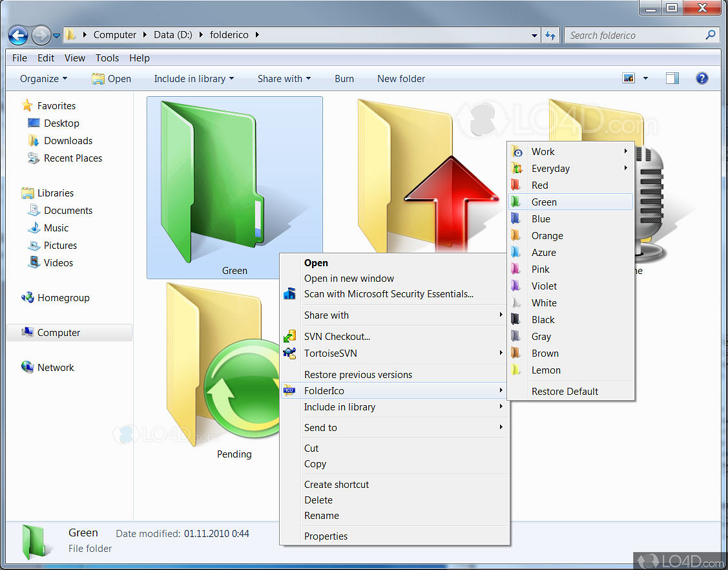Select Properties in the context menu
The image size is (728, 570).
coord(395,536)
